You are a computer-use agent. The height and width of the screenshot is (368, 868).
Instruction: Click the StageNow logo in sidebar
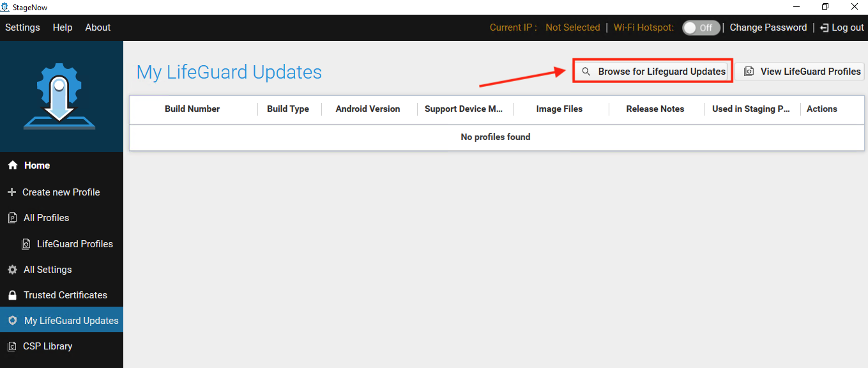(59, 97)
